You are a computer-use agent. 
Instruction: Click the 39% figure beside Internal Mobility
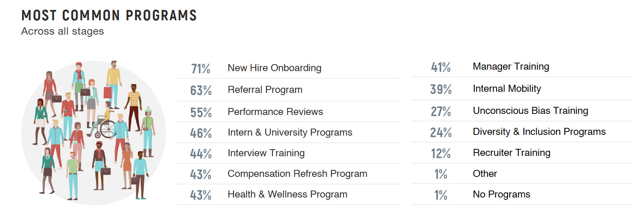441,89
